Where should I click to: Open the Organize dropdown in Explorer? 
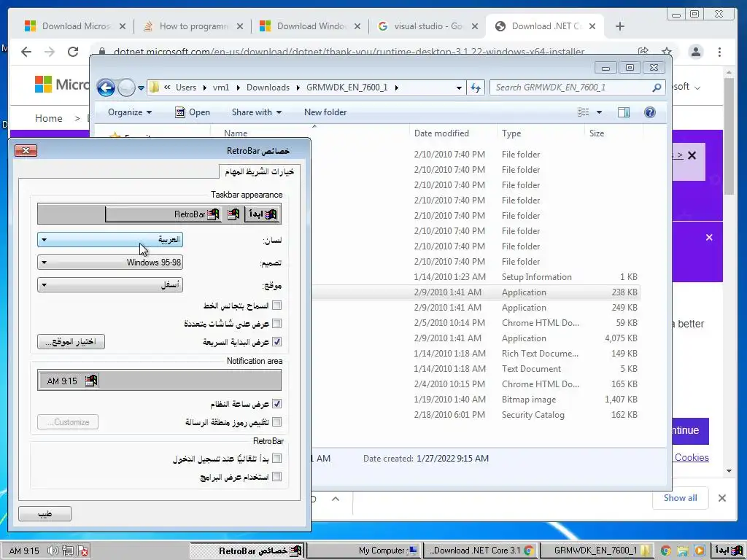coord(130,112)
